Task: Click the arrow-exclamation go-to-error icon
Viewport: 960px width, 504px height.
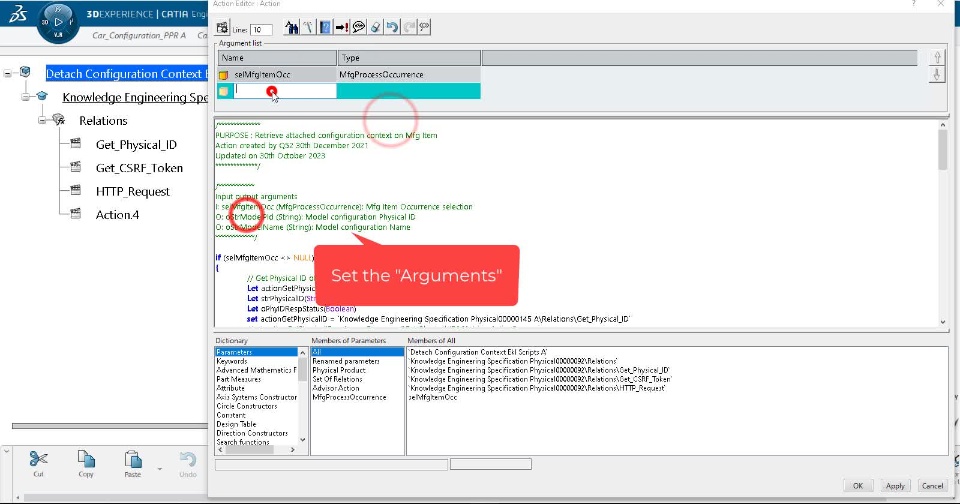Action: click(342, 27)
